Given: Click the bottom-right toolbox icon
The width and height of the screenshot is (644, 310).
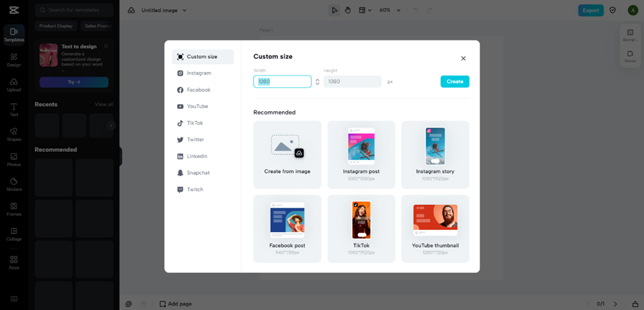Looking at the screenshot, I should coord(635,304).
